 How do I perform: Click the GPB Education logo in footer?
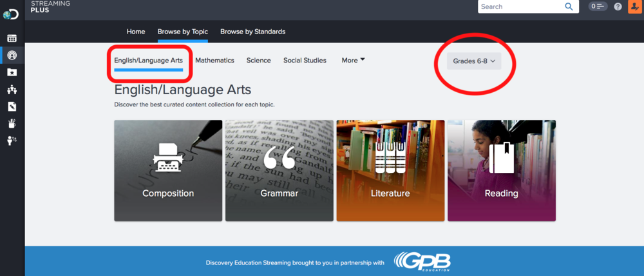pos(422,262)
